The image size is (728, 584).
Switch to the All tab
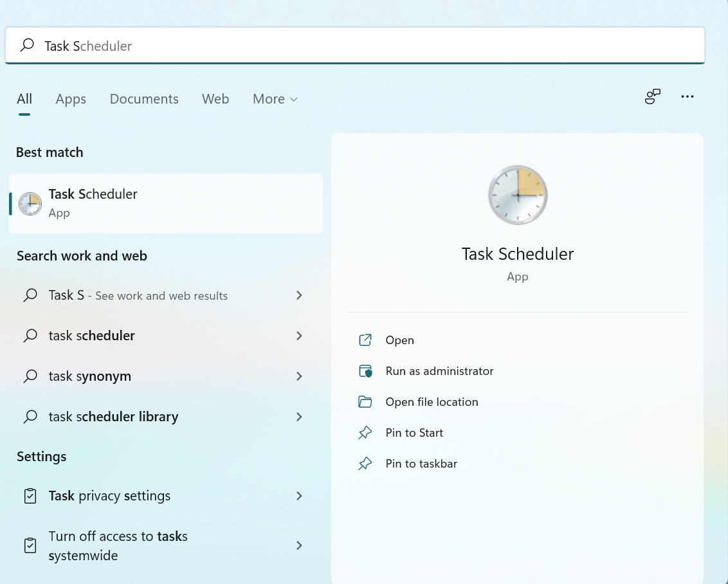tap(24, 99)
